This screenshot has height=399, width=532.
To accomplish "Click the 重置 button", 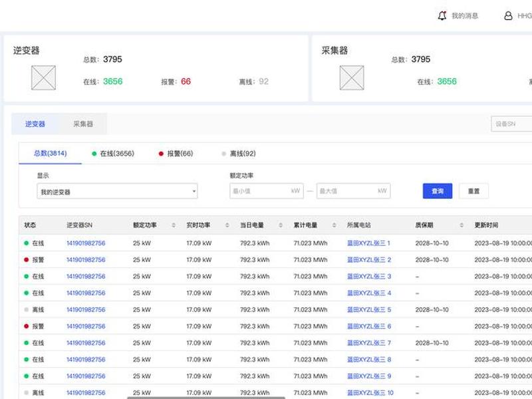I will 473,191.
